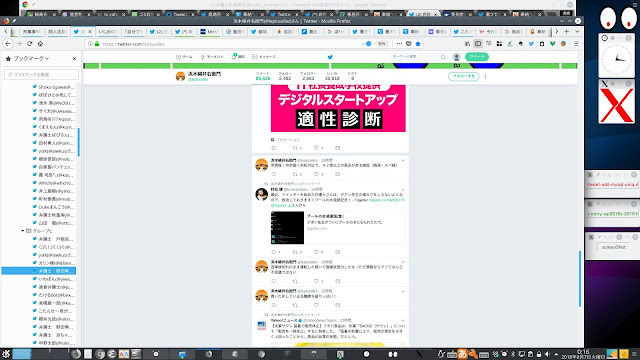Toggle the blue bookmark star

click(418, 44)
